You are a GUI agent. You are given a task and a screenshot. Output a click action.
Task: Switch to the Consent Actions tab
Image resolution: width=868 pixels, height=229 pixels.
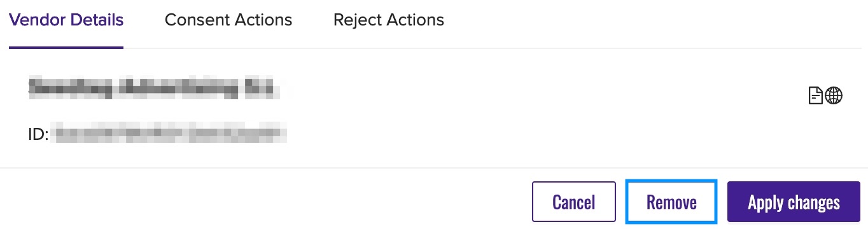(228, 20)
